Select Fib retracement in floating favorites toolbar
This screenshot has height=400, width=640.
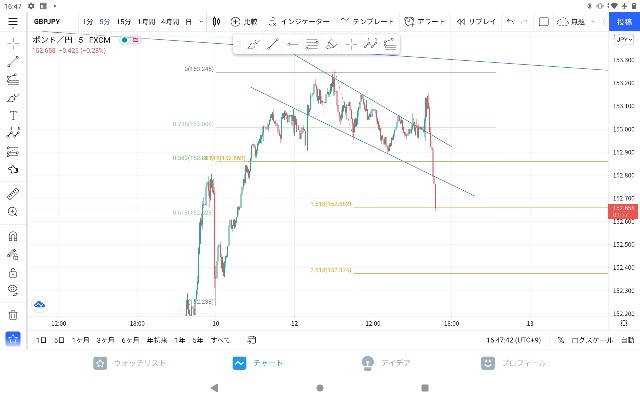click(x=311, y=44)
